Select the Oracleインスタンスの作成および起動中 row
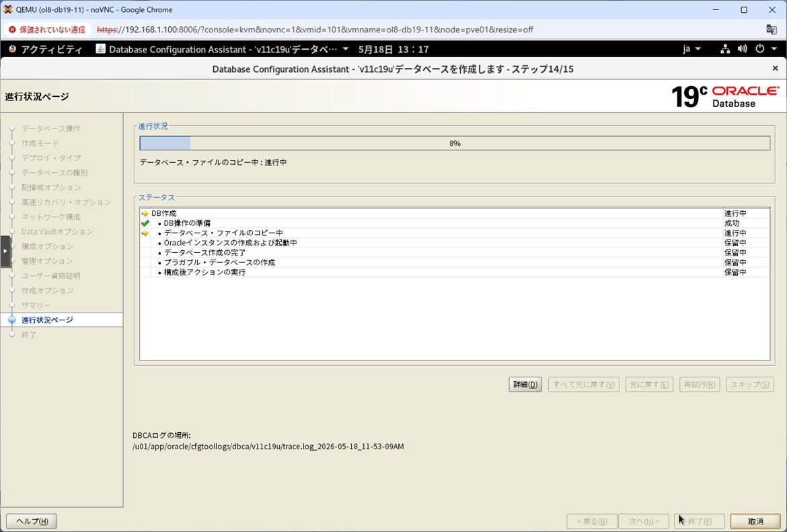Screen dimensions: 787x532 [x=454, y=243]
